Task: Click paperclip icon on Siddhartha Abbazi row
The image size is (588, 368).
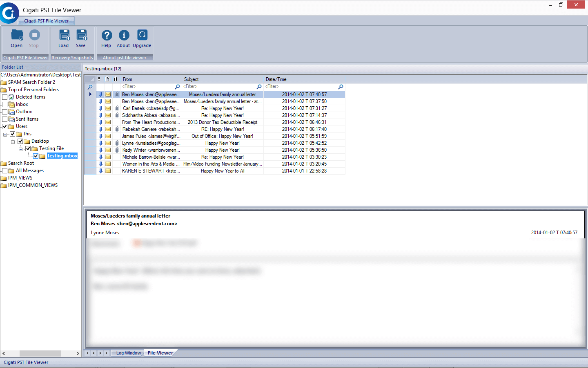Action: click(x=117, y=115)
